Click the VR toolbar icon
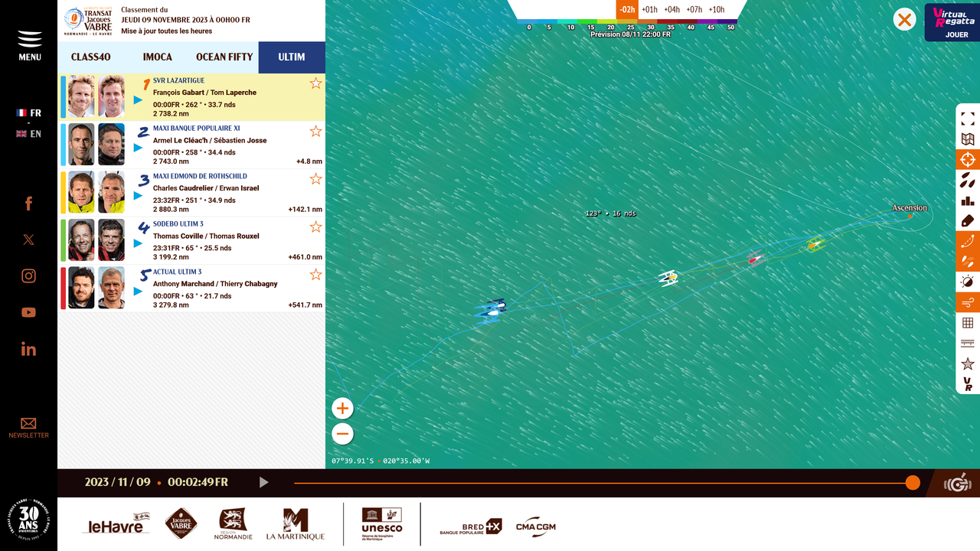The image size is (980, 551). pyautogui.click(x=968, y=384)
